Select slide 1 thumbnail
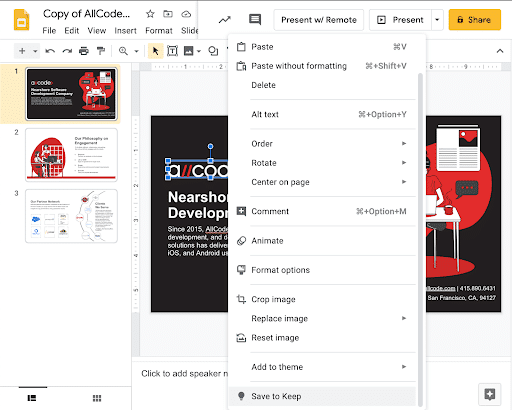Screen dimensions: 512x410 point(71,94)
